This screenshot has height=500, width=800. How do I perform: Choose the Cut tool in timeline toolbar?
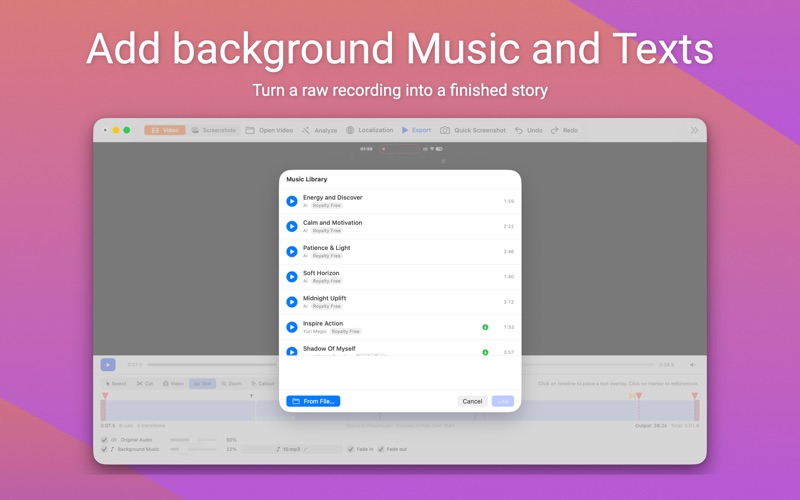click(145, 383)
